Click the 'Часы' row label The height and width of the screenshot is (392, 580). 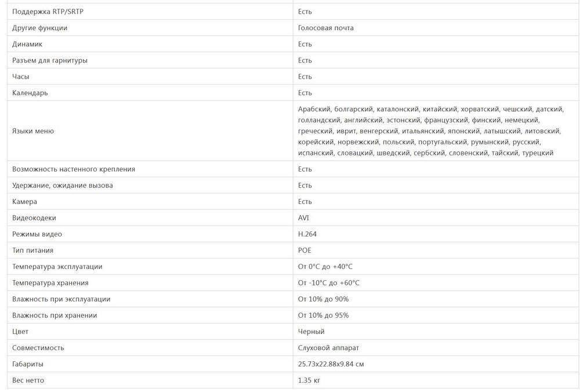pyautogui.click(x=21, y=77)
